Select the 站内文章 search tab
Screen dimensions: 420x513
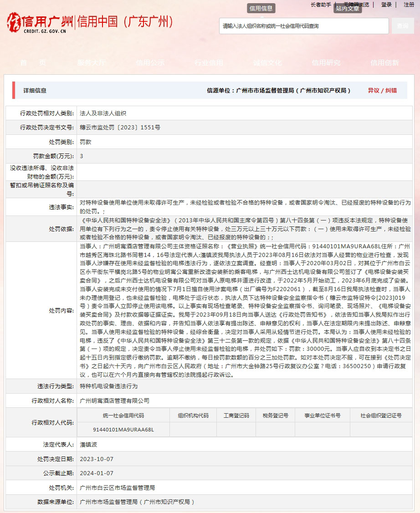(x=348, y=8)
